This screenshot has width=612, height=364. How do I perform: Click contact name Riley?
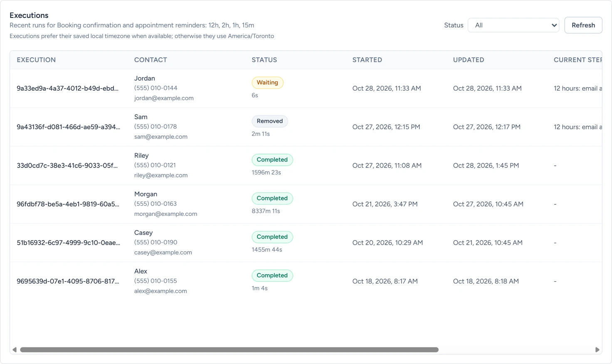(141, 156)
